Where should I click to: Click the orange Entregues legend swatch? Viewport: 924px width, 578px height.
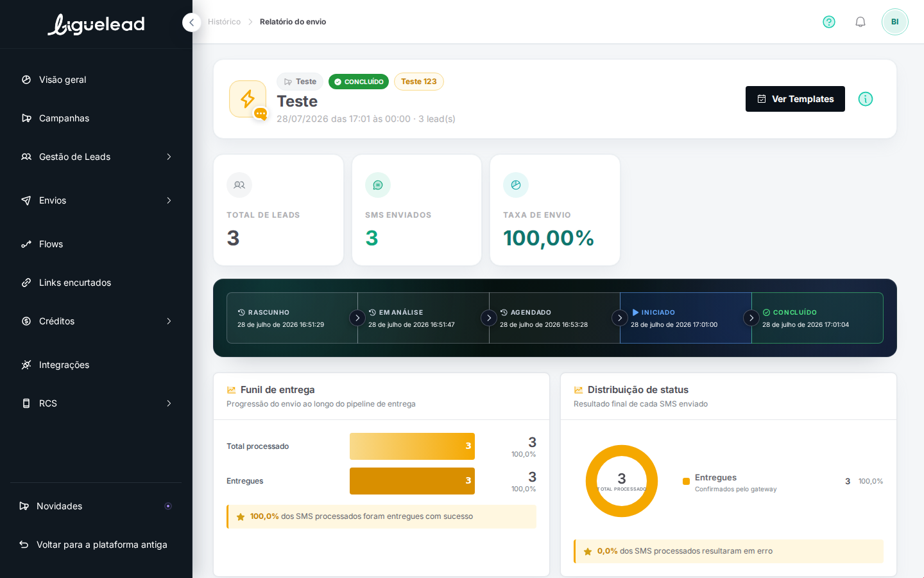686,482
